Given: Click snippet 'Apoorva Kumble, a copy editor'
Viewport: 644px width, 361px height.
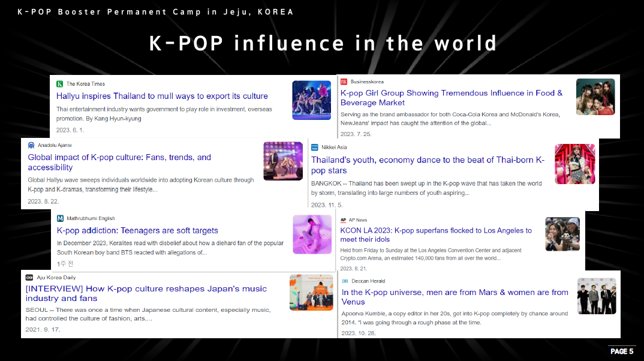Looking at the screenshot, I should coord(455,318).
